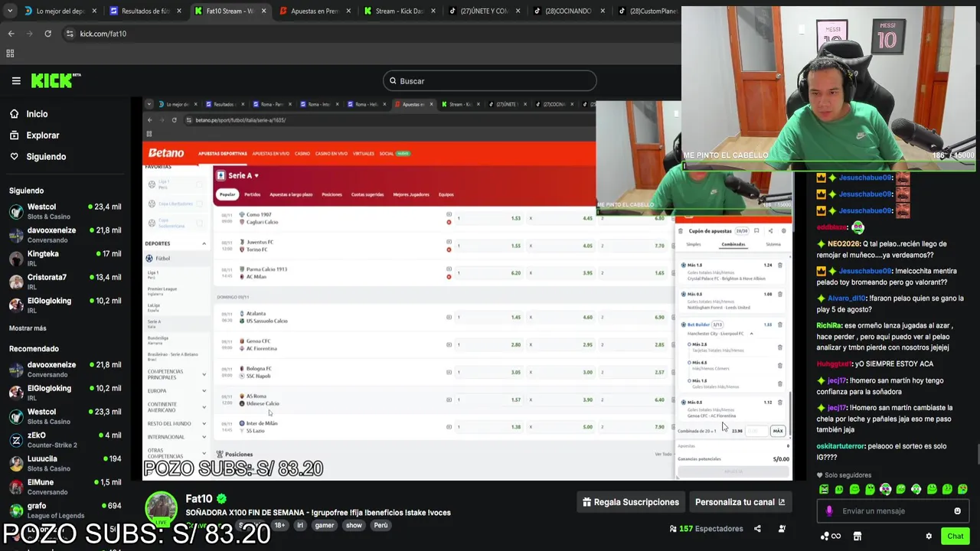Image resolution: width=980 pixels, height=551 pixels.
Task: Click the site info icon in address bar
Action: point(70,34)
